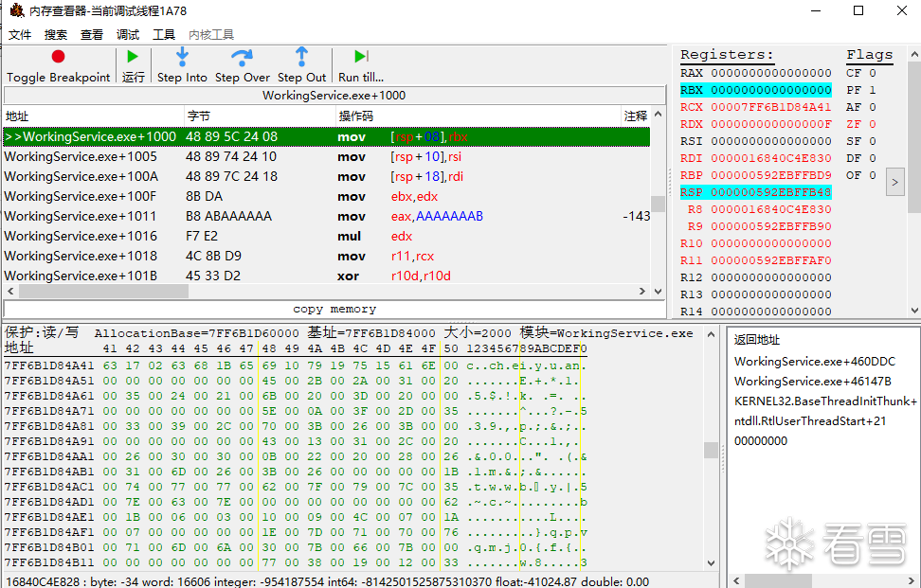The width and height of the screenshot is (921, 588).
Task: Click the Run till... icon
Action: click(x=361, y=56)
